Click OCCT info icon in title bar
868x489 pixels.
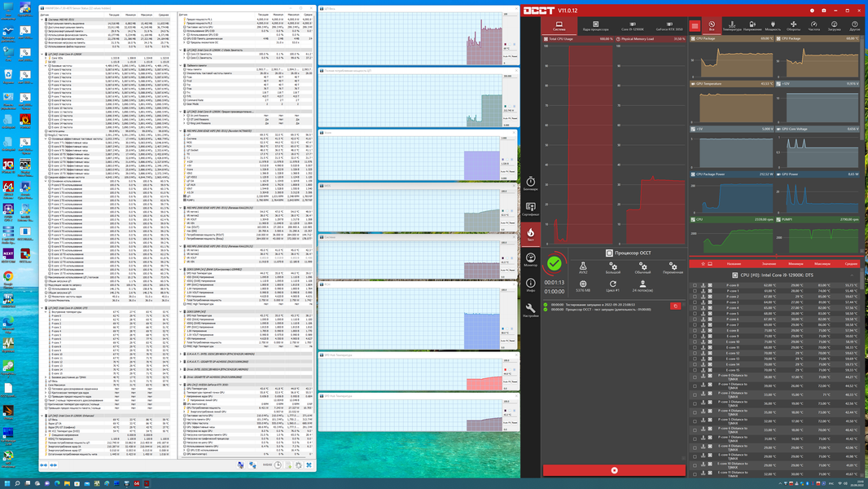(812, 11)
